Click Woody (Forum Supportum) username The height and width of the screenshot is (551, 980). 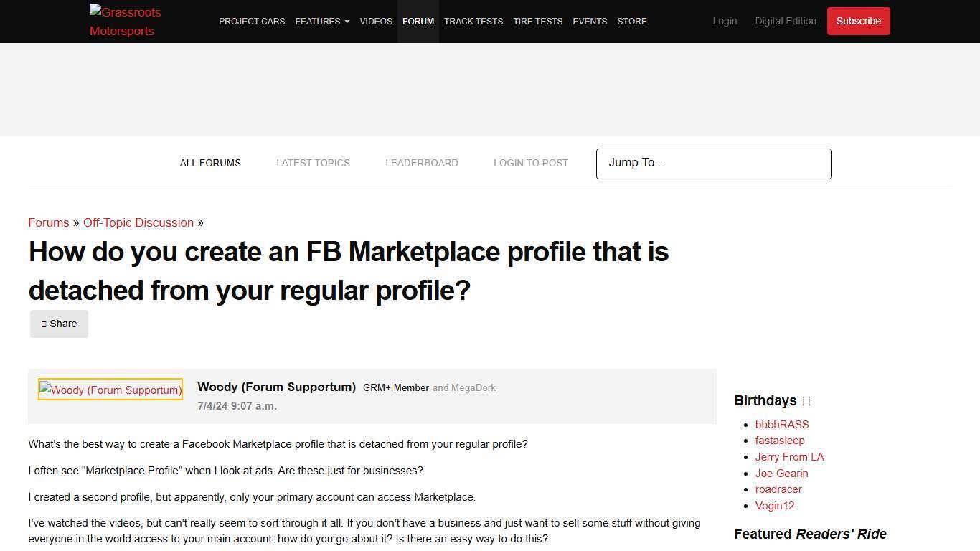(276, 387)
